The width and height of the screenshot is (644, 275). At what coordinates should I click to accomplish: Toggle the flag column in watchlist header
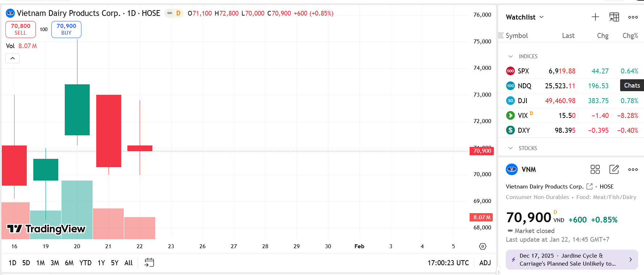(x=501, y=35)
